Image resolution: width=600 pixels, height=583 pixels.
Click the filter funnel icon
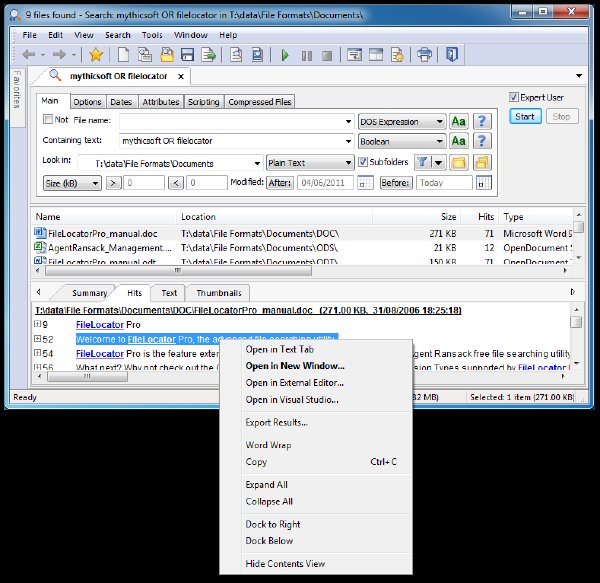tap(422, 162)
